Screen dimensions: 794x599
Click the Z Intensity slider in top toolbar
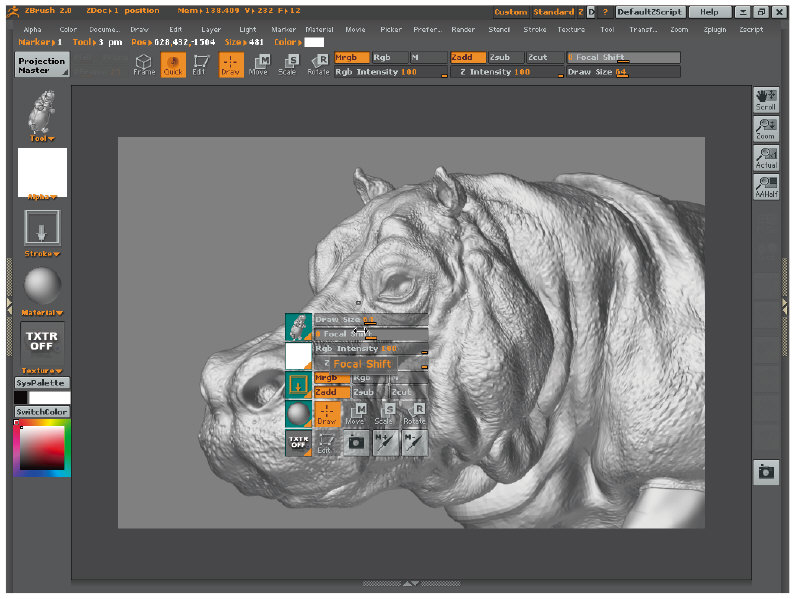(x=504, y=72)
